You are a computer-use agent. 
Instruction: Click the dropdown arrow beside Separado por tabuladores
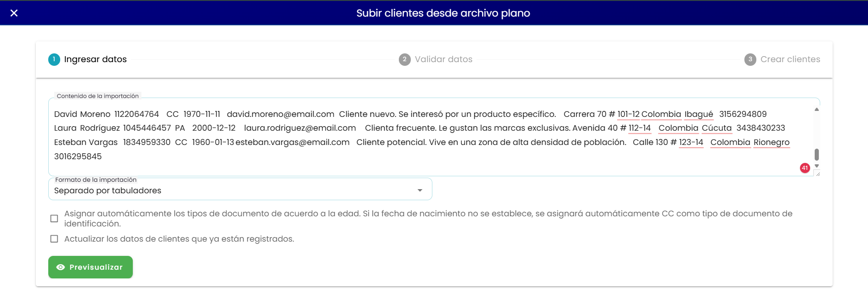pos(420,191)
